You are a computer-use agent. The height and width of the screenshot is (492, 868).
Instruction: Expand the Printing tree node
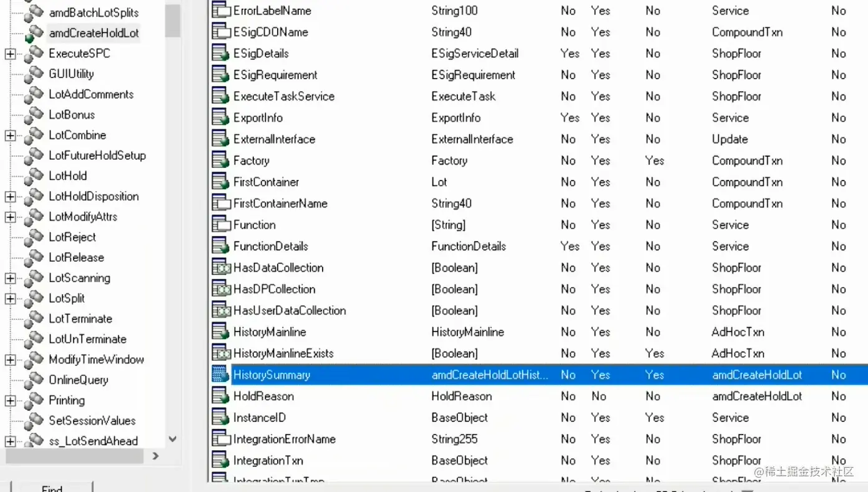[x=10, y=401]
